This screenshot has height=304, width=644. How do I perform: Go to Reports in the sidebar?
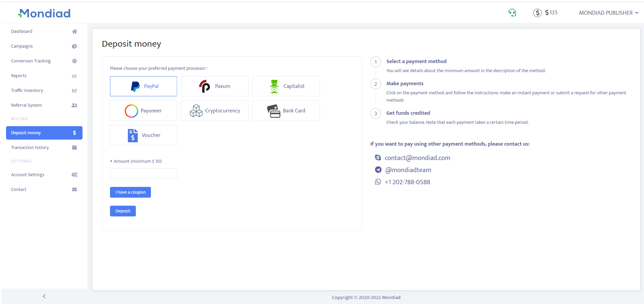(x=19, y=76)
